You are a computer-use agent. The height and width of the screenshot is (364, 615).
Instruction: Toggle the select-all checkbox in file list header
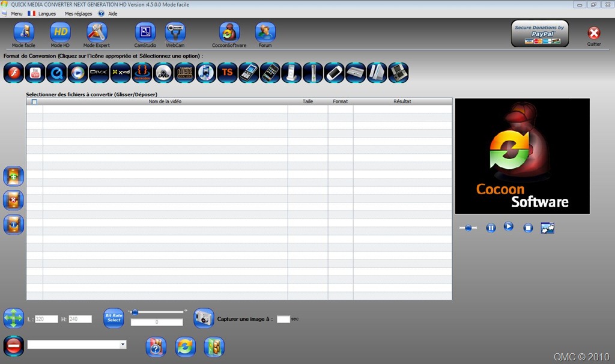34,102
